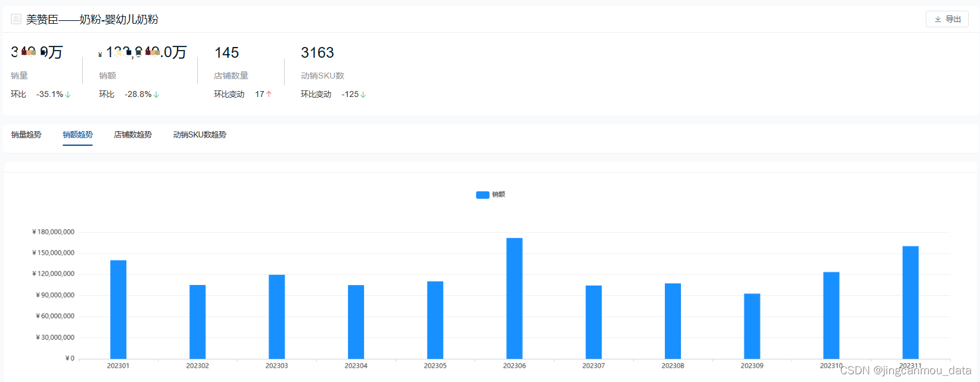The height and width of the screenshot is (382, 980).
Task: Click the 202309 x-axis label
Action: (x=752, y=366)
